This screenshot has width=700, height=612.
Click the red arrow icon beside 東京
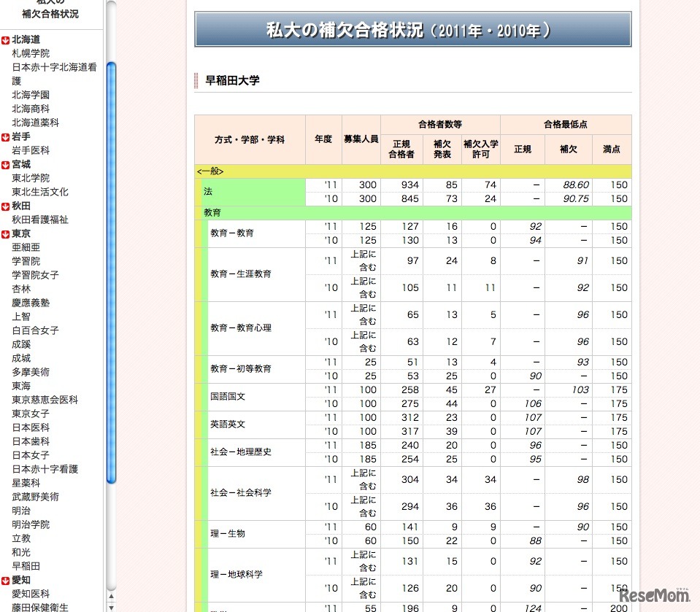tap(7, 233)
